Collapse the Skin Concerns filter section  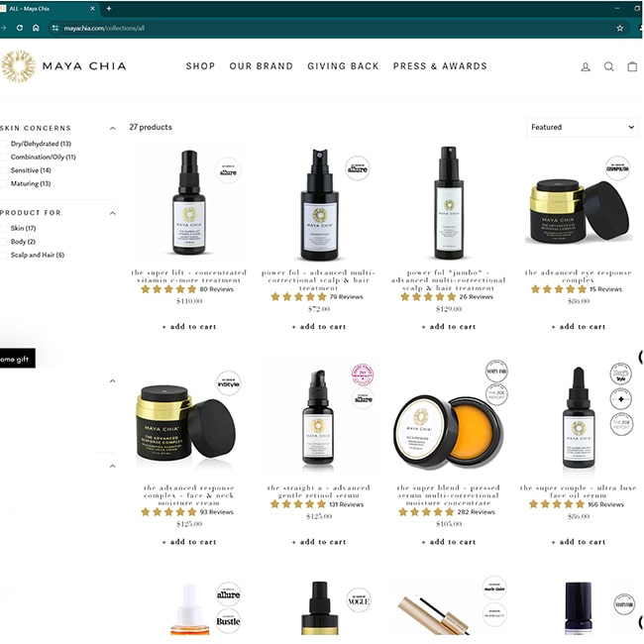113,129
